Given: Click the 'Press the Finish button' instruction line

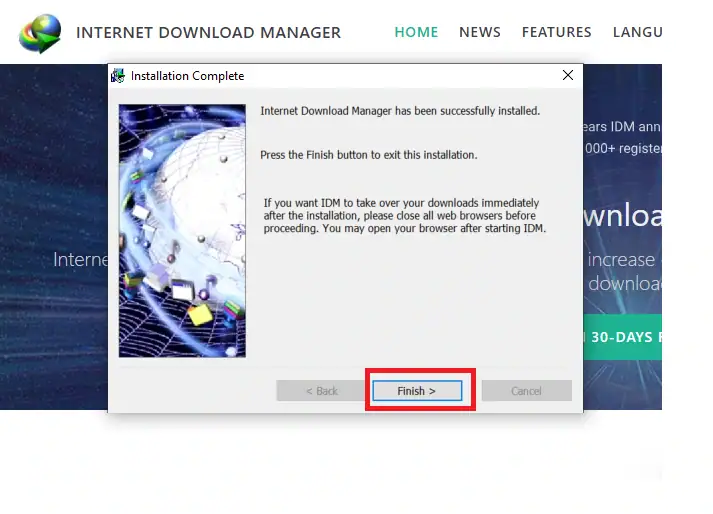Looking at the screenshot, I should click(368, 156).
